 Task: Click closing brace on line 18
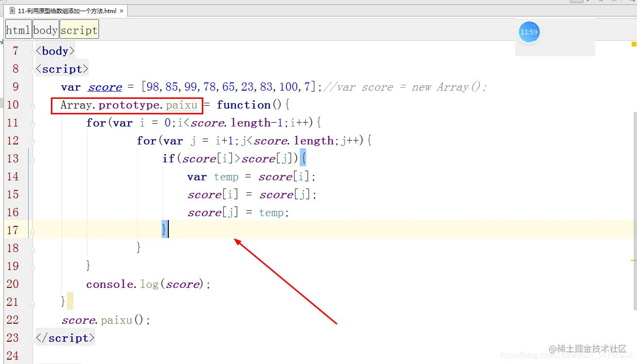click(x=139, y=248)
